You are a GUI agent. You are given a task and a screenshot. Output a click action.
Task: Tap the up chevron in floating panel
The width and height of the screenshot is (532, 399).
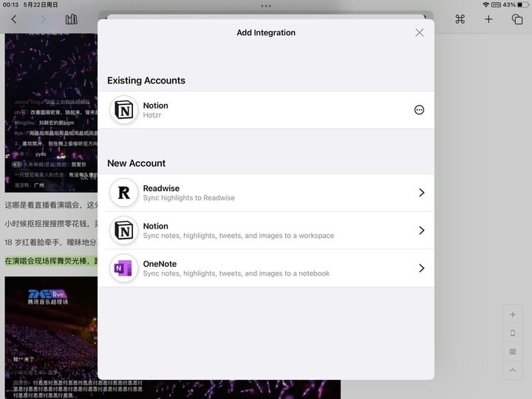coord(513,370)
